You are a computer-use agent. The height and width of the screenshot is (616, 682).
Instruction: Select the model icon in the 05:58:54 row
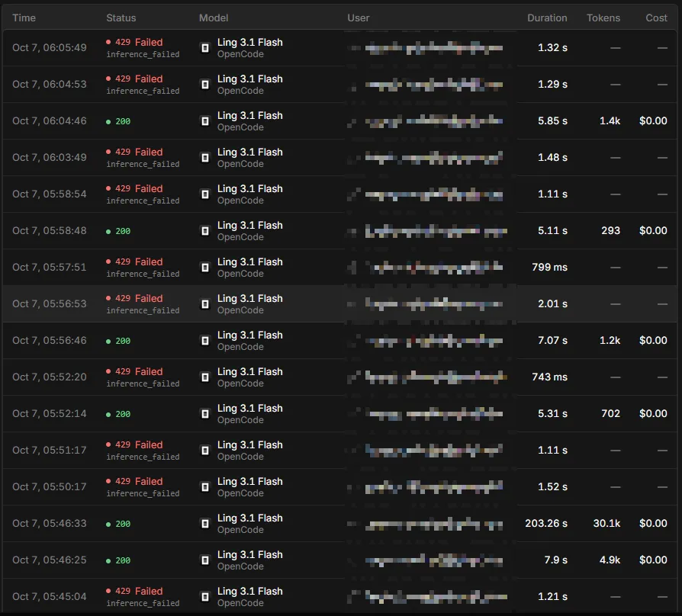205,194
